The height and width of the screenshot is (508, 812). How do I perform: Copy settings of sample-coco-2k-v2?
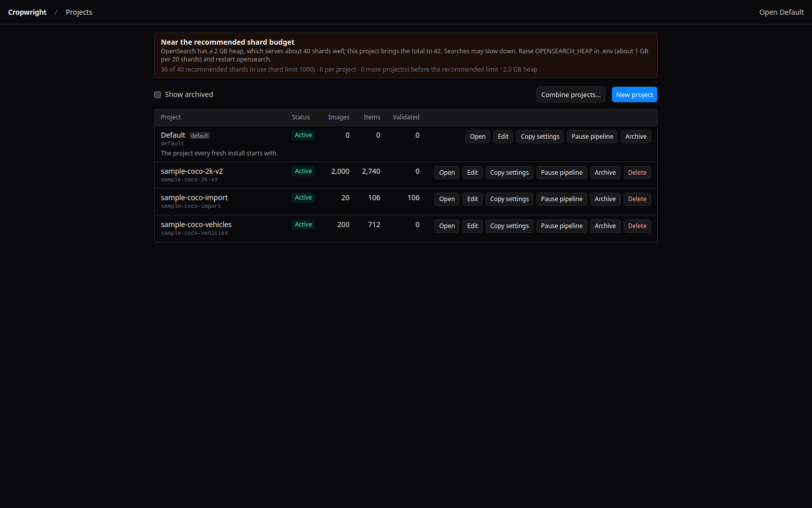click(510, 173)
